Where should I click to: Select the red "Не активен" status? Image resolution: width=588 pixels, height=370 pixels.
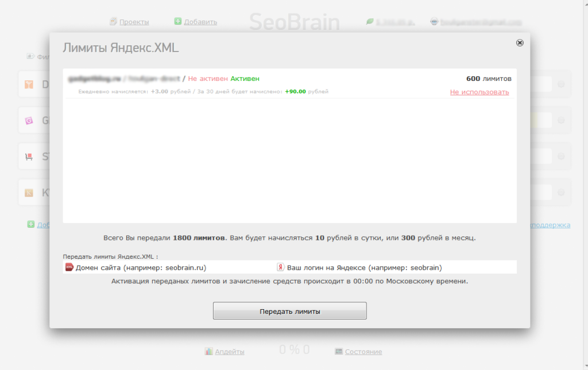[x=208, y=79]
